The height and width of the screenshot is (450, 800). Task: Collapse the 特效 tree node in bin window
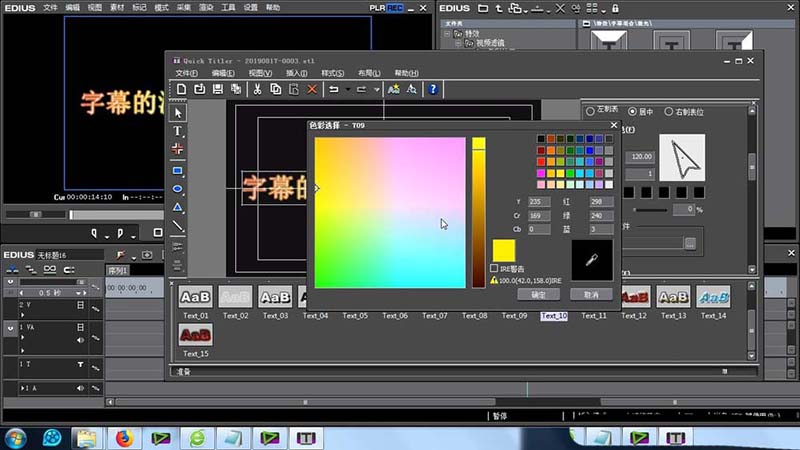(x=447, y=34)
